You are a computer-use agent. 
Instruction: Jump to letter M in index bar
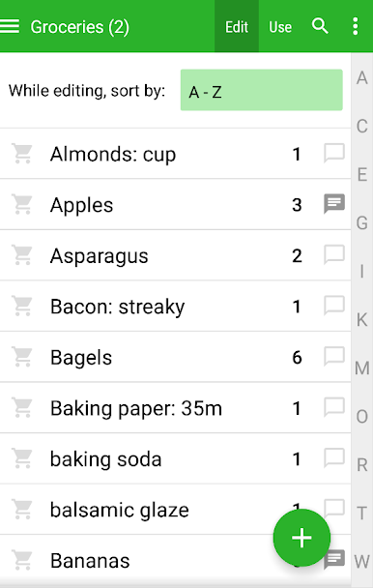pyautogui.click(x=361, y=367)
